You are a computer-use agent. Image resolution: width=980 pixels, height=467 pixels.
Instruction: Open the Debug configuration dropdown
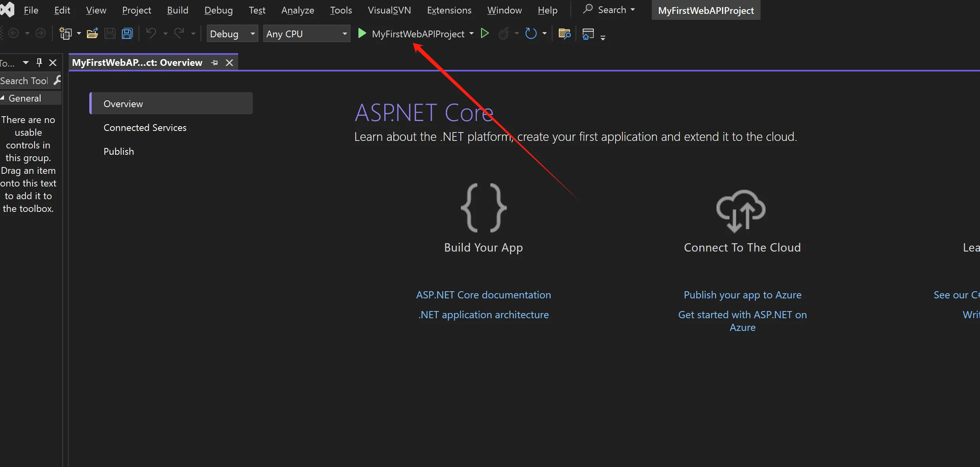click(232, 34)
